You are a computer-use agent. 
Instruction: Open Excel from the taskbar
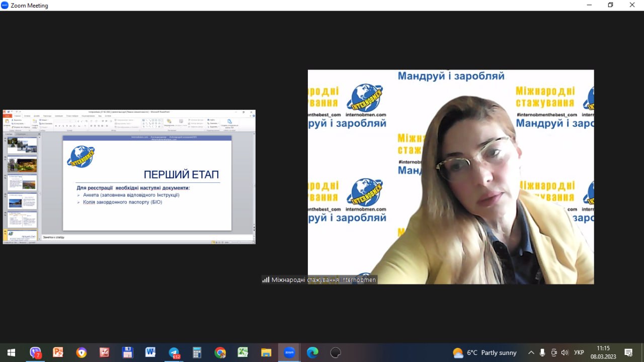[243, 352]
